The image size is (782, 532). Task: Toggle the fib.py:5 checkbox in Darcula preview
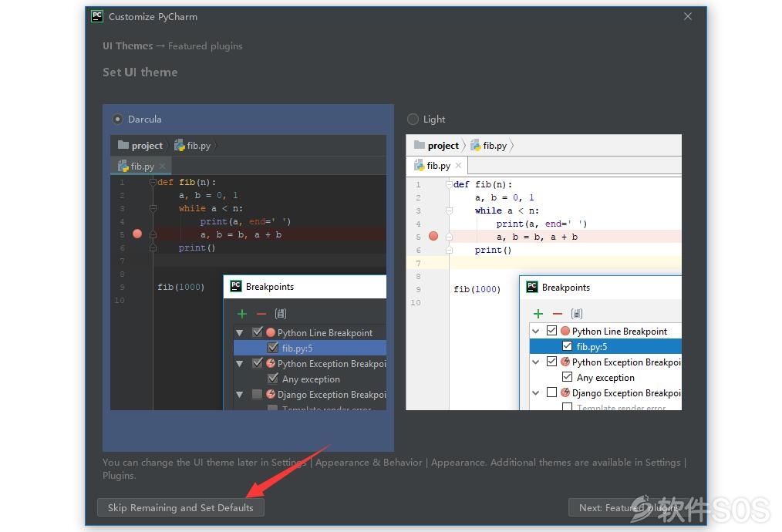tap(273, 348)
